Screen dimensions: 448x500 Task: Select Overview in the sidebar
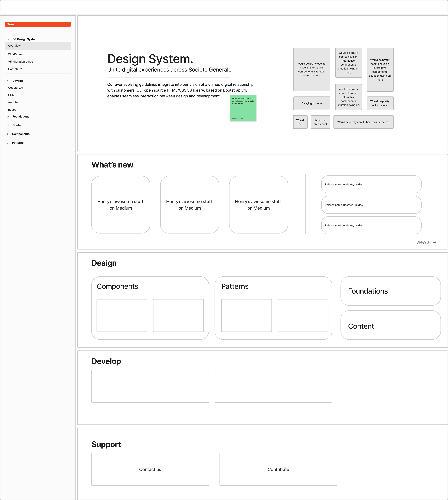click(38, 45)
